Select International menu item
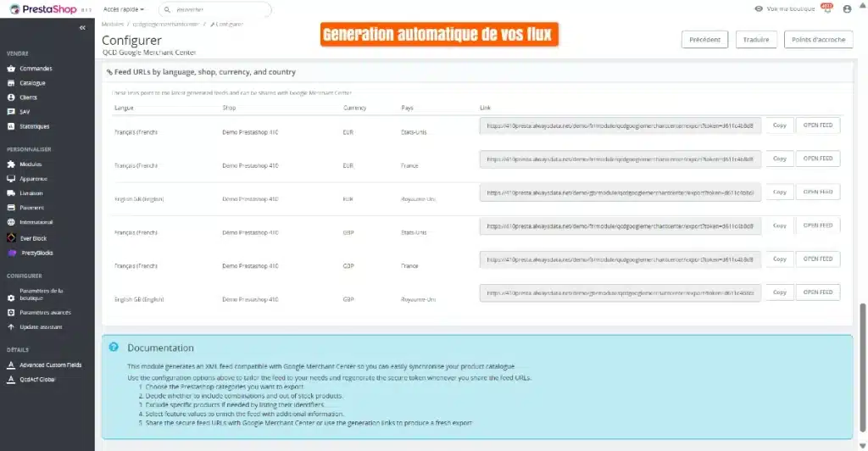The image size is (868, 451). [36, 222]
